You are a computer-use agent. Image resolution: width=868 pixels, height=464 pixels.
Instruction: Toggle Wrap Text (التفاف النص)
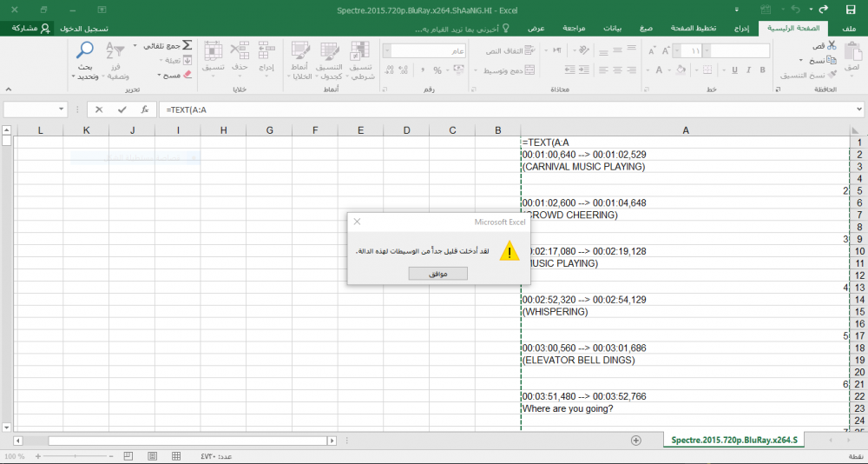pos(511,51)
